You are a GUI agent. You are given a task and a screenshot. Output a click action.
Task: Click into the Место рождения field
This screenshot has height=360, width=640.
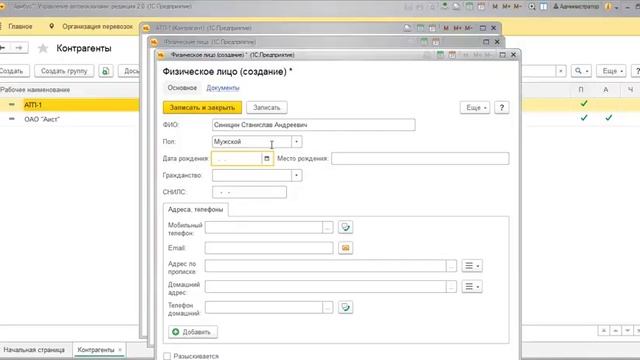[x=420, y=158]
